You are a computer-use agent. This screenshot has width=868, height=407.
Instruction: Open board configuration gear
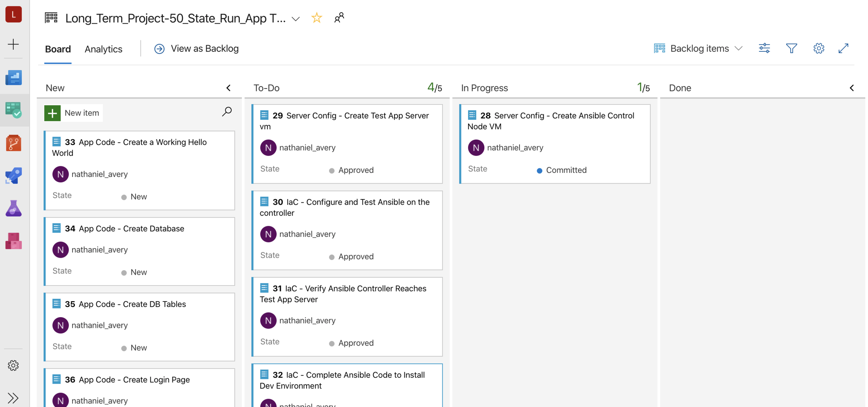[818, 48]
